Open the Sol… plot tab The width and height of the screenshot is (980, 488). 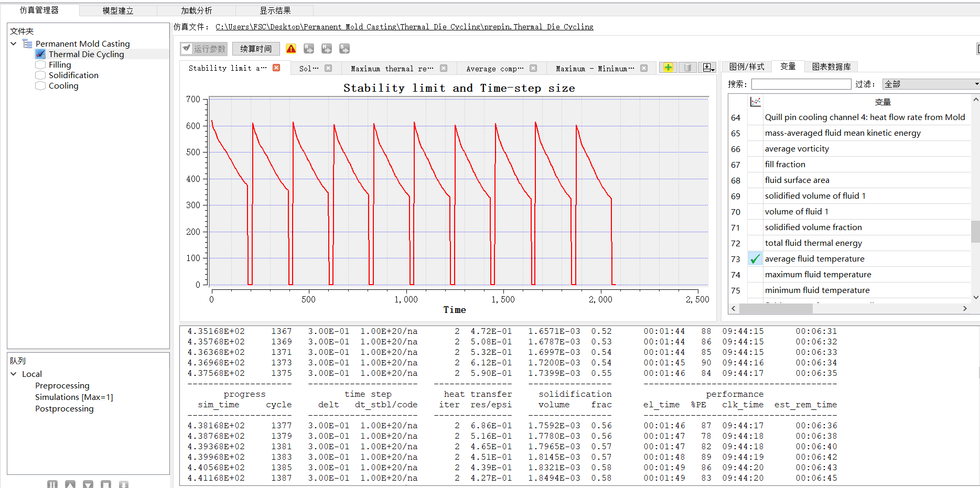point(309,68)
